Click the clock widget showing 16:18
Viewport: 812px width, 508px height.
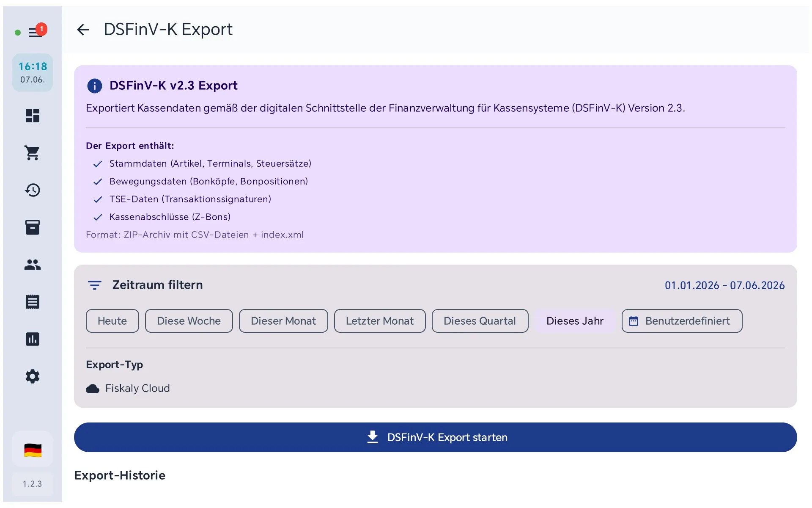(x=33, y=73)
